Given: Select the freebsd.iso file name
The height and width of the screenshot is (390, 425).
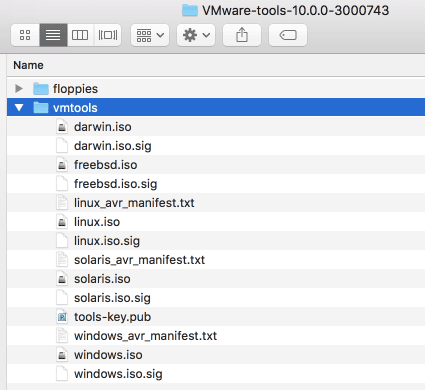Looking at the screenshot, I should click(105, 165).
